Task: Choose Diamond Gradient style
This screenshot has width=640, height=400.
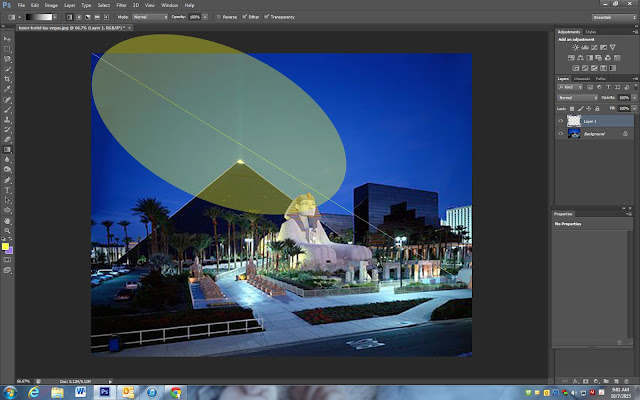Action: click(106, 17)
